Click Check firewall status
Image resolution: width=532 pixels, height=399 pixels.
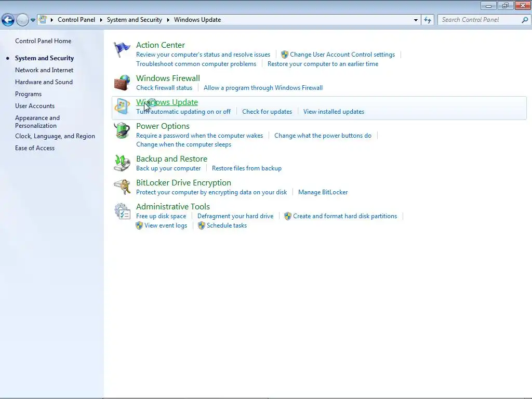coord(164,88)
